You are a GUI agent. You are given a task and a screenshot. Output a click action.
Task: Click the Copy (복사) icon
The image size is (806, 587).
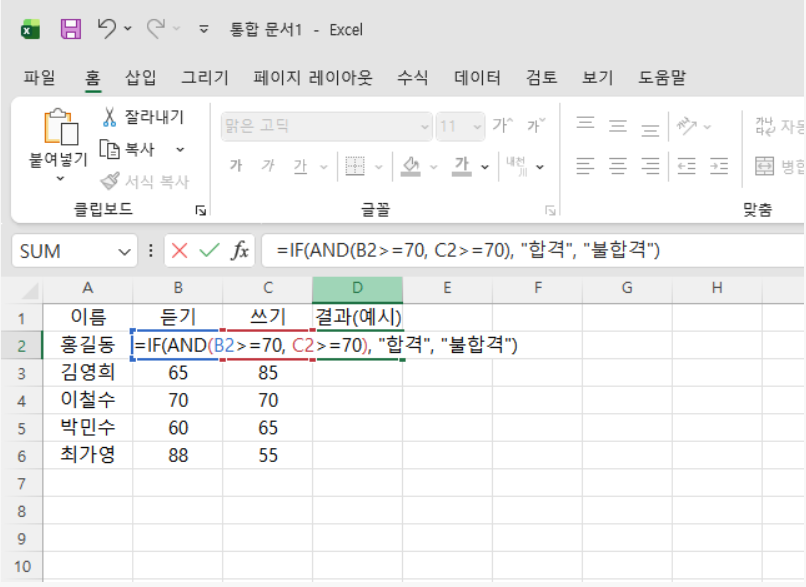coord(109,150)
